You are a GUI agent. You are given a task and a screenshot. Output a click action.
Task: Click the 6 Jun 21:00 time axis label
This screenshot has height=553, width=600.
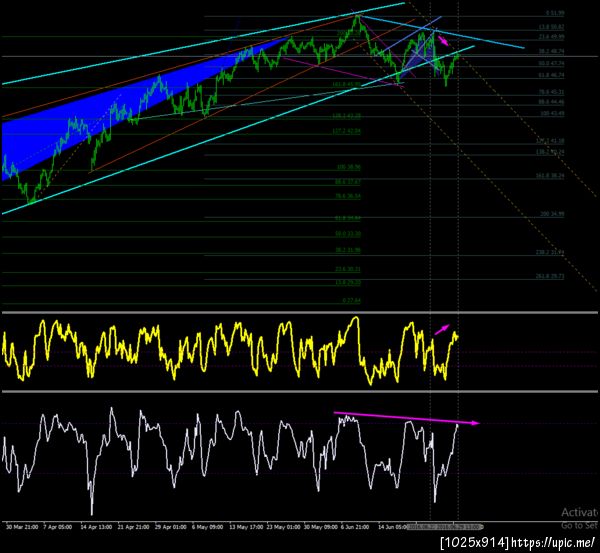click(x=355, y=527)
